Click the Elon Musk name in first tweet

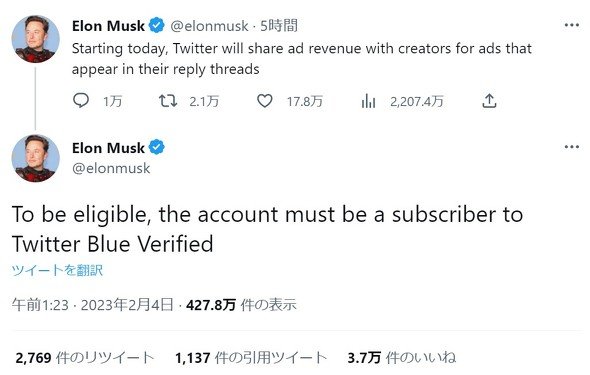tap(108, 26)
